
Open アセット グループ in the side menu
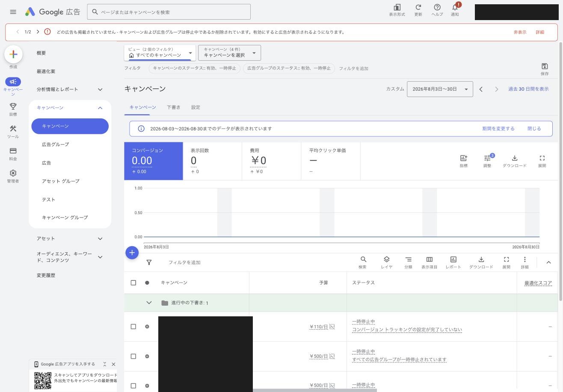(x=60, y=181)
